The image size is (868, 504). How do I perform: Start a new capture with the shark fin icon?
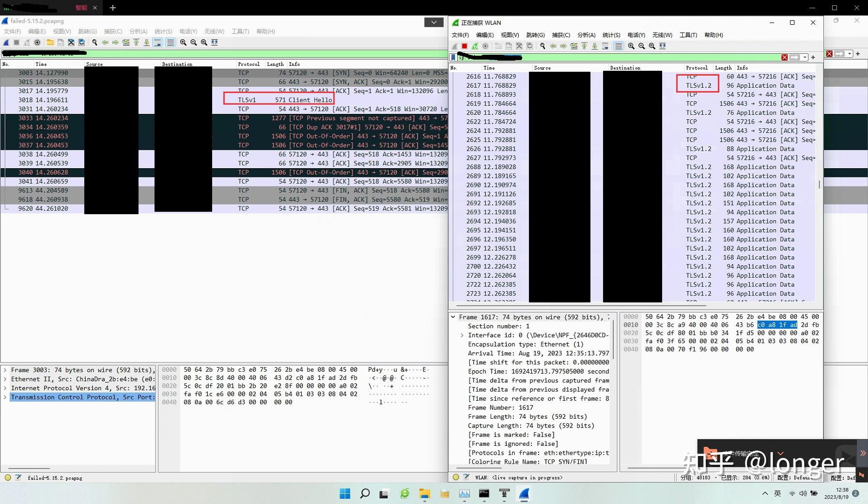click(x=455, y=46)
